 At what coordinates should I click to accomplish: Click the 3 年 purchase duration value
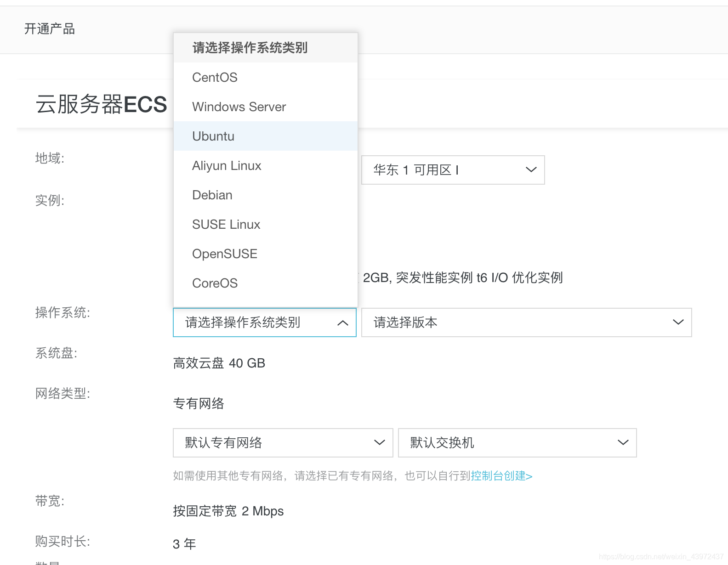coord(184,544)
